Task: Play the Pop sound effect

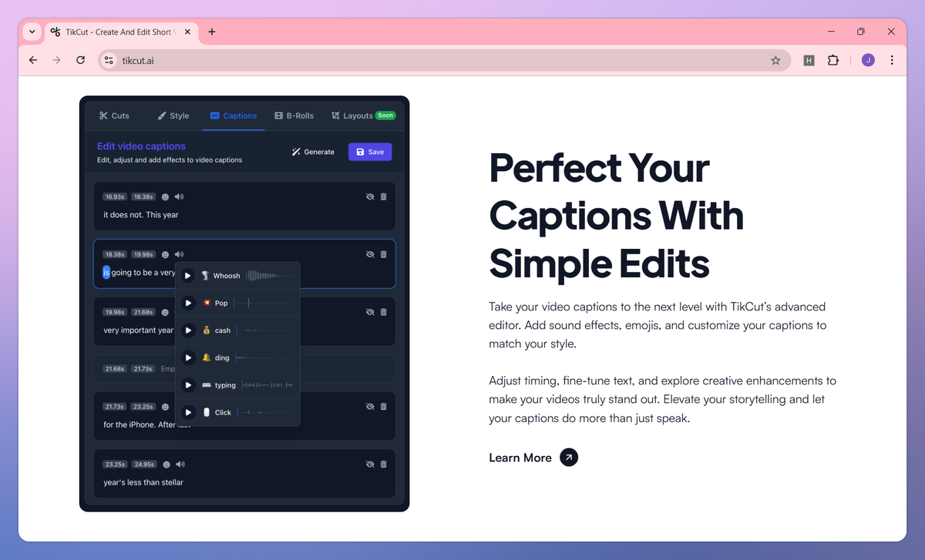Action: (188, 303)
